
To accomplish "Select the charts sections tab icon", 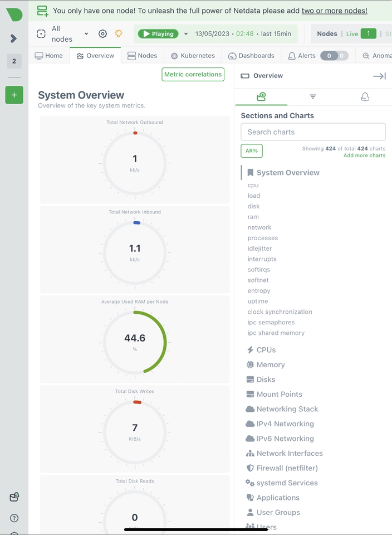I will click(262, 97).
